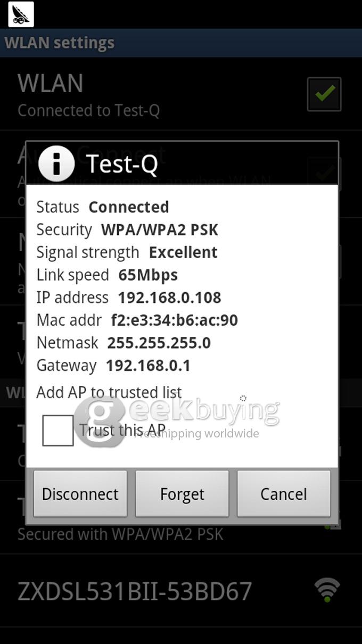Tap the Signal strength Excellent row
The height and width of the screenshot is (644, 362).
[x=127, y=252]
